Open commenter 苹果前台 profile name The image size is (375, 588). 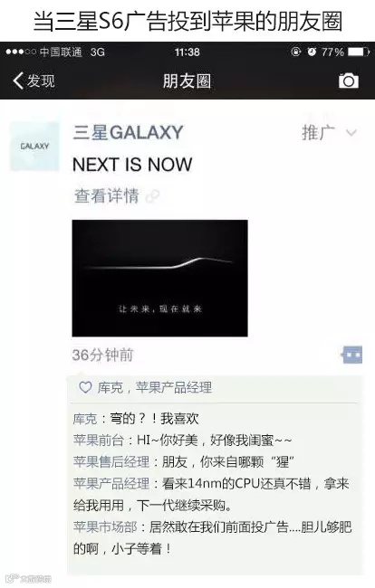pyautogui.click(x=99, y=440)
